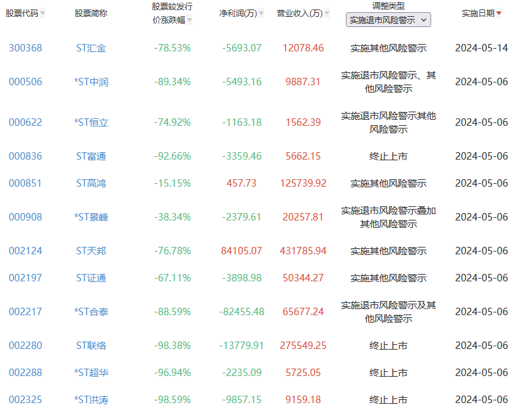
Task: Open the 实施退市风险警示 type dropdown
Action: point(388,20)
